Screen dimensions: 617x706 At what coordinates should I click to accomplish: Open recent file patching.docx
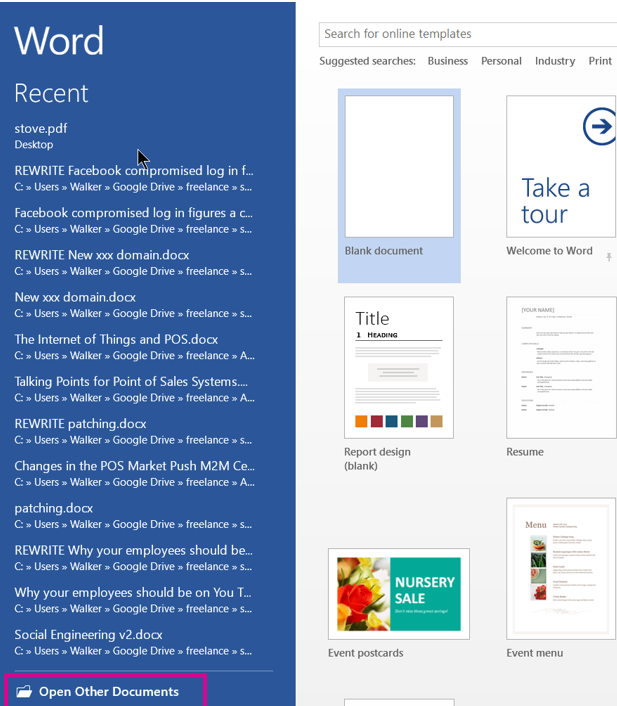click(x=135, y=516)
